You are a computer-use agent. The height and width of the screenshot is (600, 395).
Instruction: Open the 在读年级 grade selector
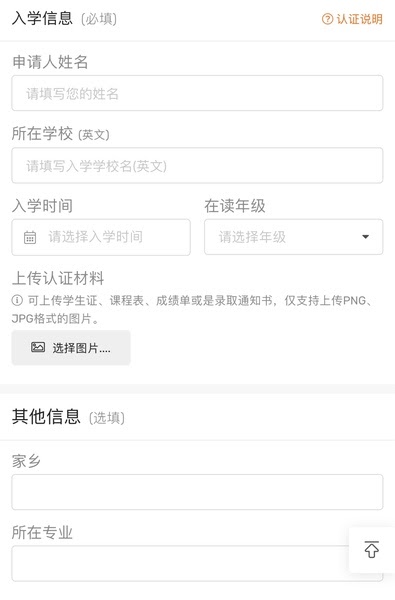click(294, 237)
